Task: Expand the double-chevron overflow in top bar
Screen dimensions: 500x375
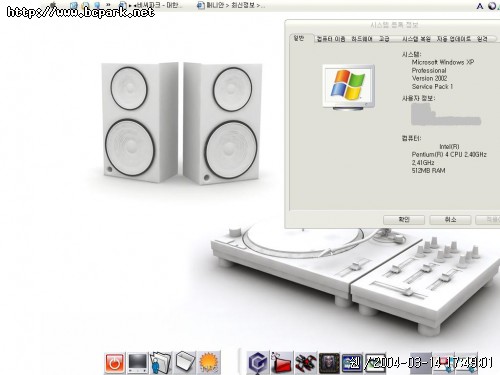Action: 109,5
